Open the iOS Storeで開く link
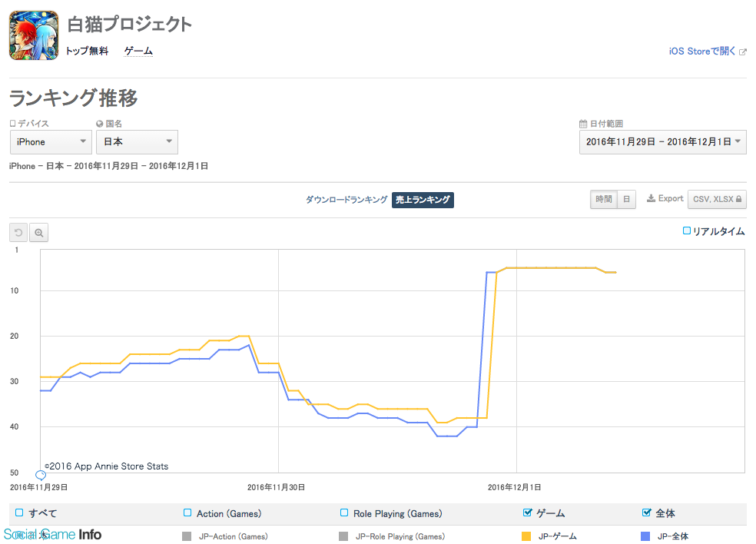Screen dimensions: 756x544 tap(702, 51)
